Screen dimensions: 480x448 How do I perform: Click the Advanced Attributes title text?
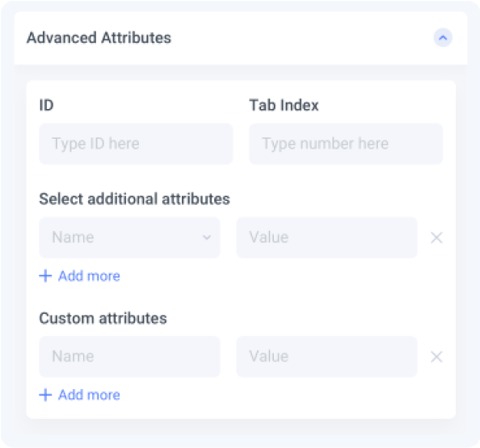click(99, 38)
